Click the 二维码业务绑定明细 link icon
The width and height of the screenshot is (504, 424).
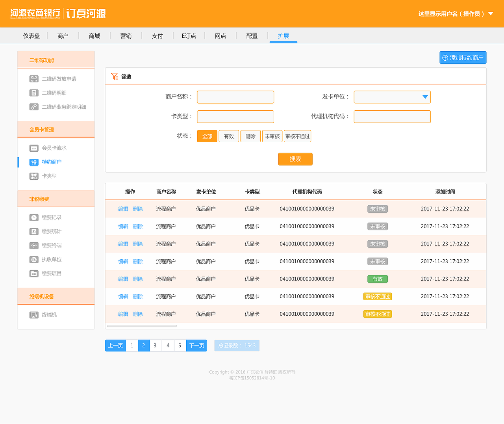pos(34,107)
